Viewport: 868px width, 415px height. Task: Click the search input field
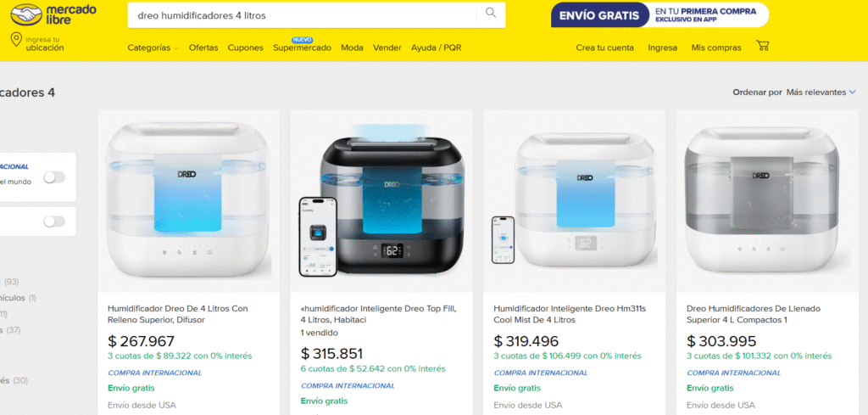(x=302, y=15)
